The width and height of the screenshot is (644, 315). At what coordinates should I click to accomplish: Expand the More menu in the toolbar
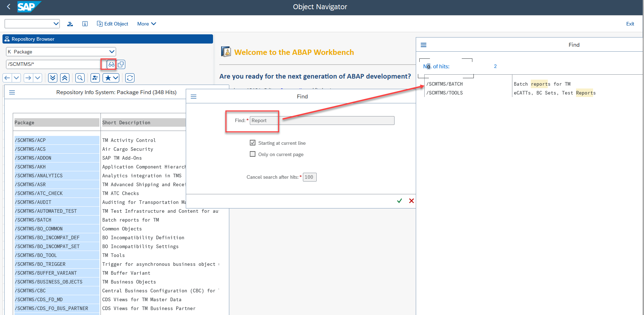(x=146, y=24)
